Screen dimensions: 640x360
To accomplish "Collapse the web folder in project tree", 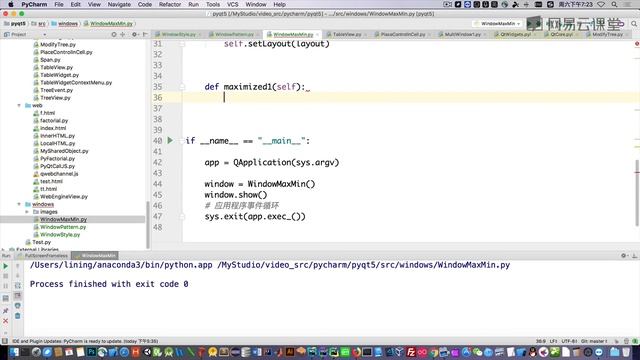I will (19, 105).
